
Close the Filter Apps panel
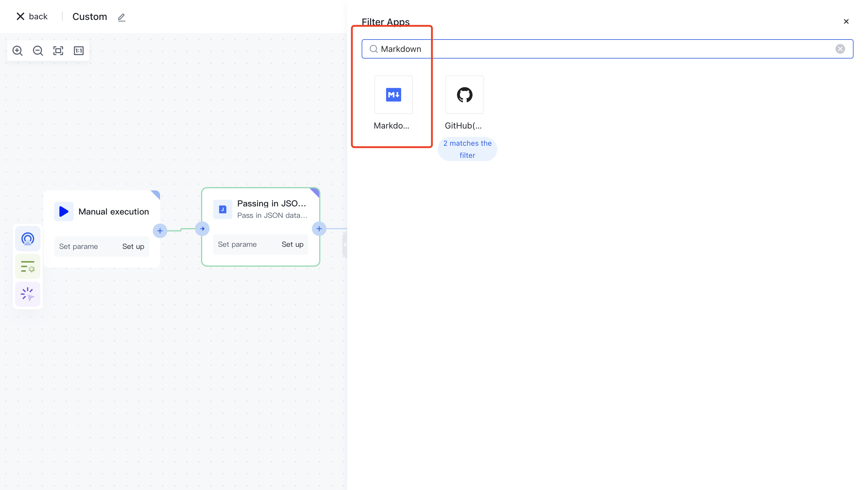pyautogui.click(x=846, y=22)
